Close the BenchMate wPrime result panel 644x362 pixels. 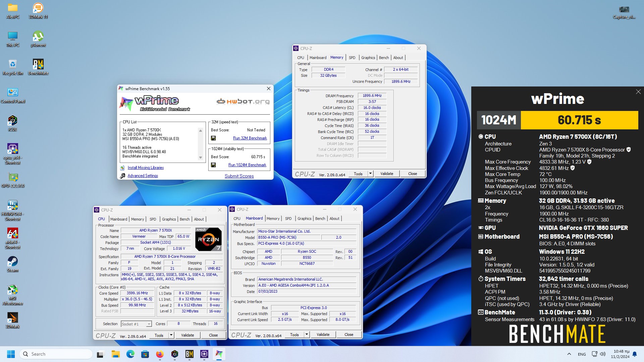click(x=638, y=92)
